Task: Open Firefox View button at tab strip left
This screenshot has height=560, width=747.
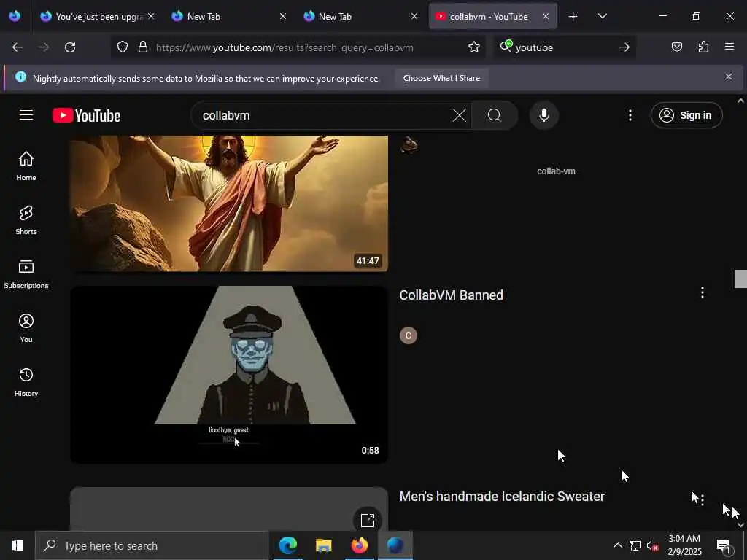Action: 15,16
